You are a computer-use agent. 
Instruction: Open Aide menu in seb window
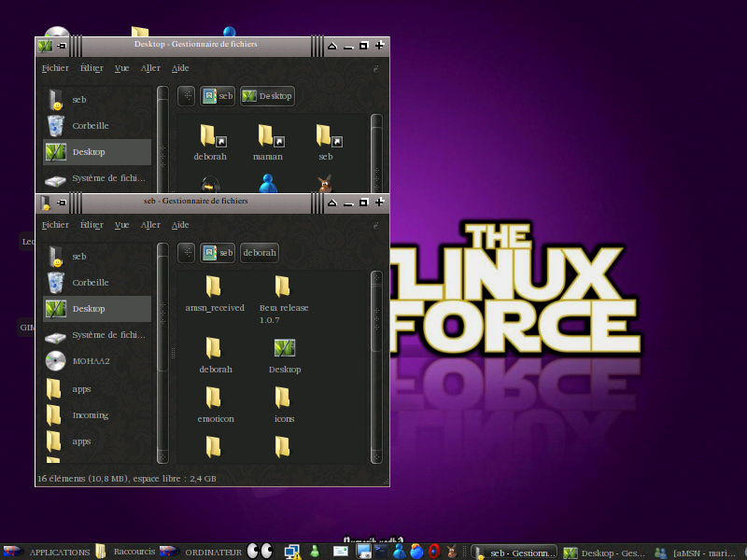click(180, 225)
